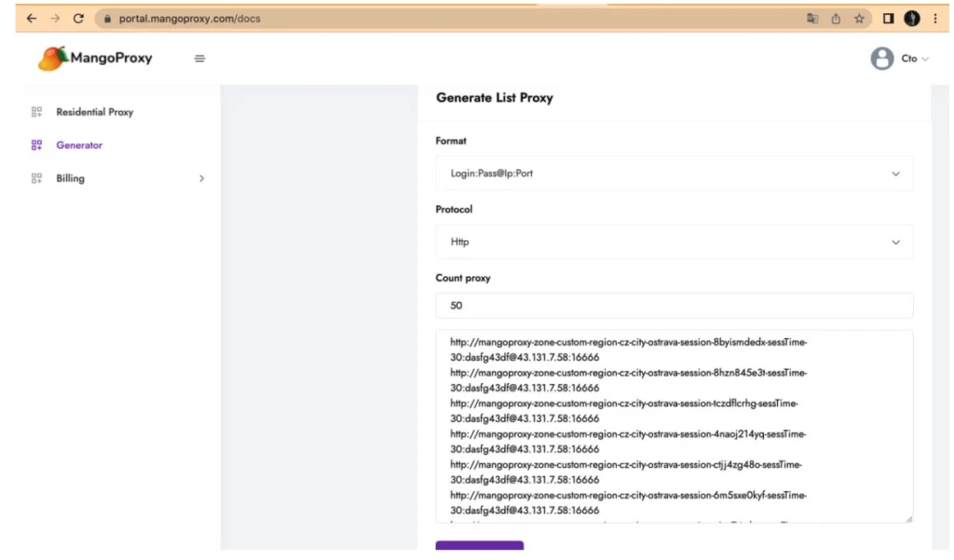Click the proxy line with session-tczdflcrhg

coord(623,411)
